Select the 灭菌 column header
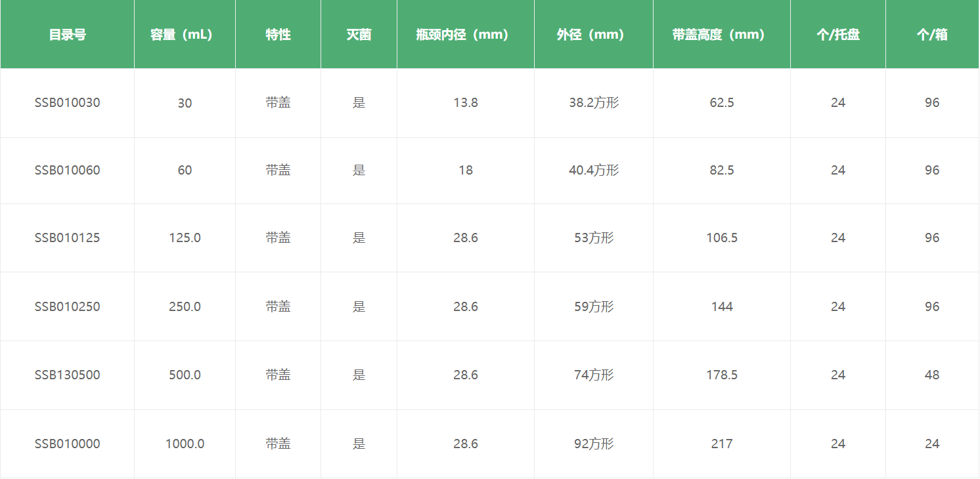The height and width of the screenshot is (479, 980). click(x=359, y=35)
